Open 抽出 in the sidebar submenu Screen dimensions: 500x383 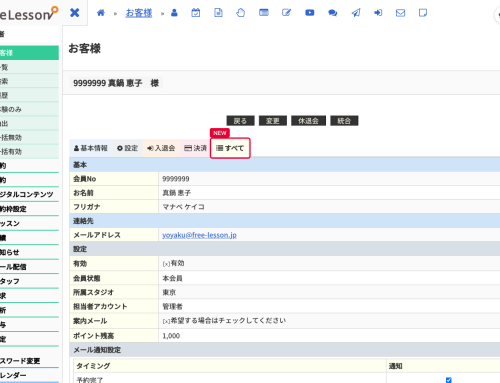[x=29, y=123]
